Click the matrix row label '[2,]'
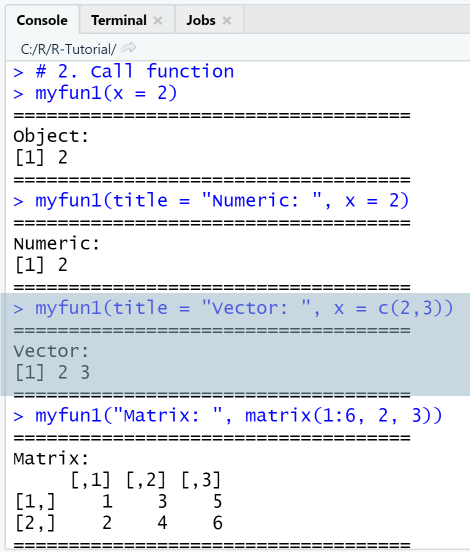The height and width of the screenshot is (552, 470). [x=35, y=523]
